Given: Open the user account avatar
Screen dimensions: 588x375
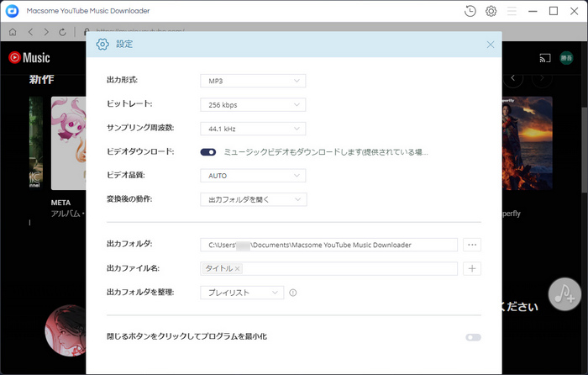Looking at the screenshot, I should click(566, 58).
